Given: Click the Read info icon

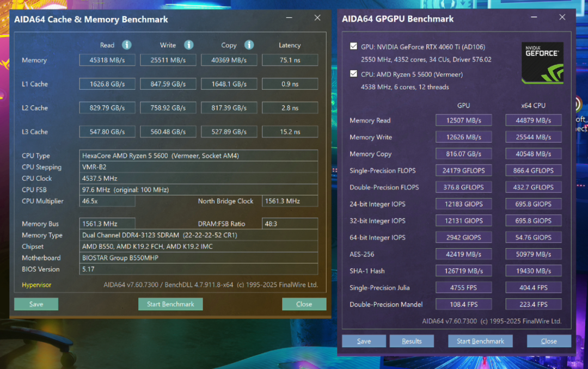Looking at the screenshot, I should [127, 45].
